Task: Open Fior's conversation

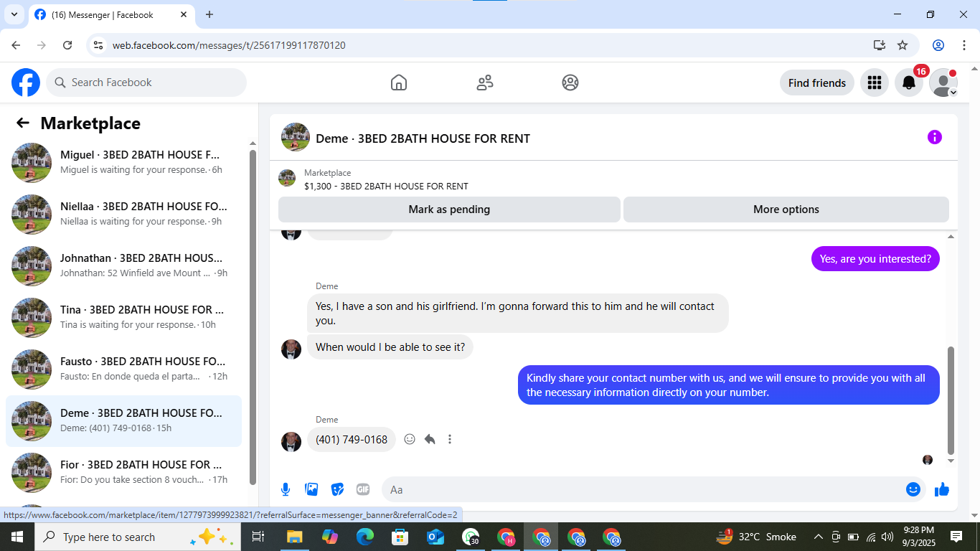Action: pos(123,473)
